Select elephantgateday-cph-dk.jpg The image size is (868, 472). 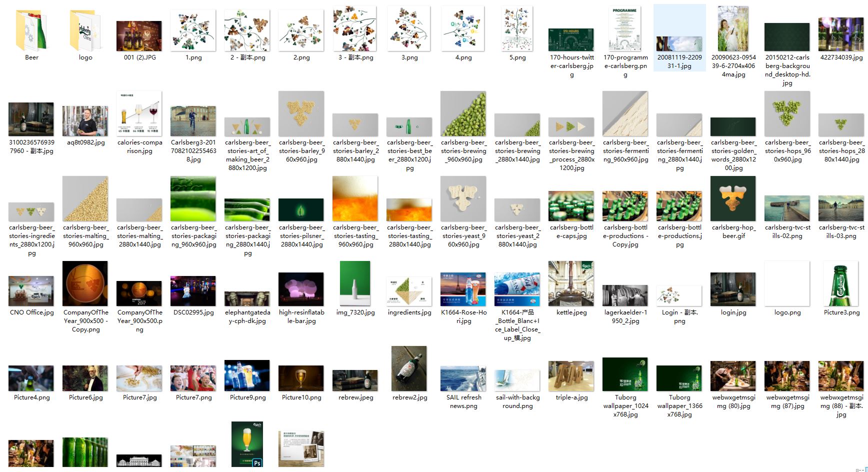pos(247,298)
